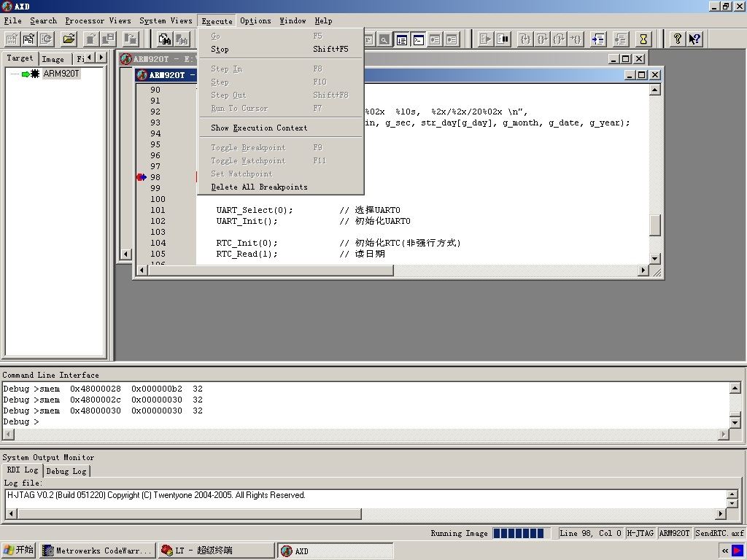Image resolution: width=747 pixels, height=560 pixels.
Task: Click the Disassembly view toolbar icon
Action: [402, 39]
